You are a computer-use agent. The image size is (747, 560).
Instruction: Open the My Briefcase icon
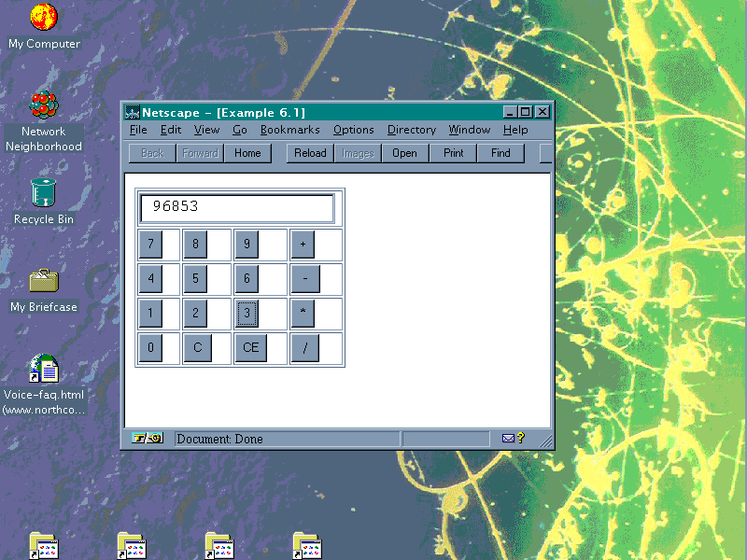tap(44, 280)
